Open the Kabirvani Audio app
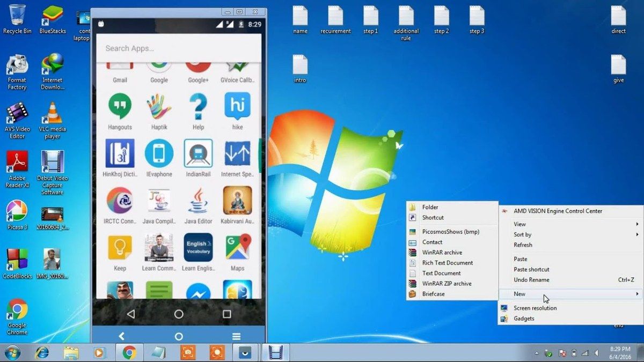 [237, 205]
